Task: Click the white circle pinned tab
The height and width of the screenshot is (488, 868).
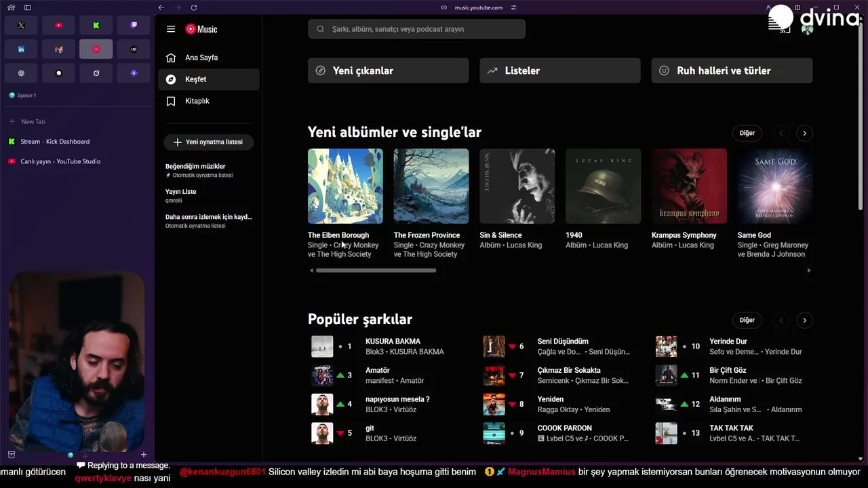Action: coord(58,73)
